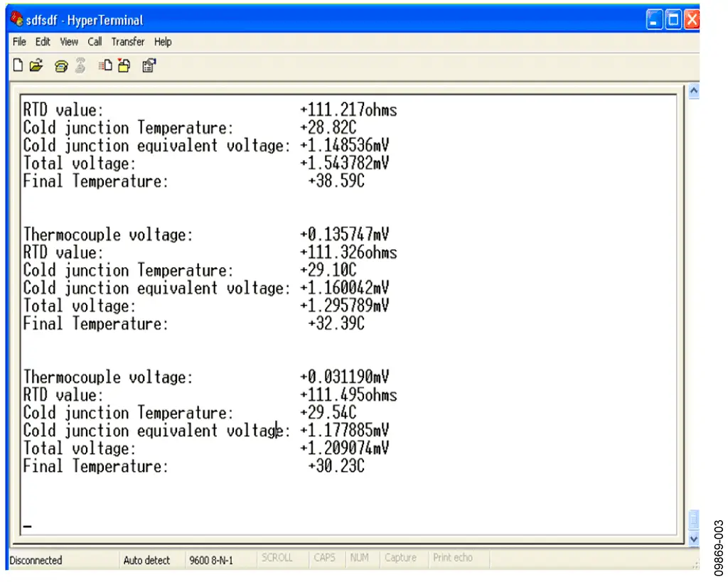Screen dimensions: 728x582
Task: Click the New connection toolbar icon
Action: point(18,65)
